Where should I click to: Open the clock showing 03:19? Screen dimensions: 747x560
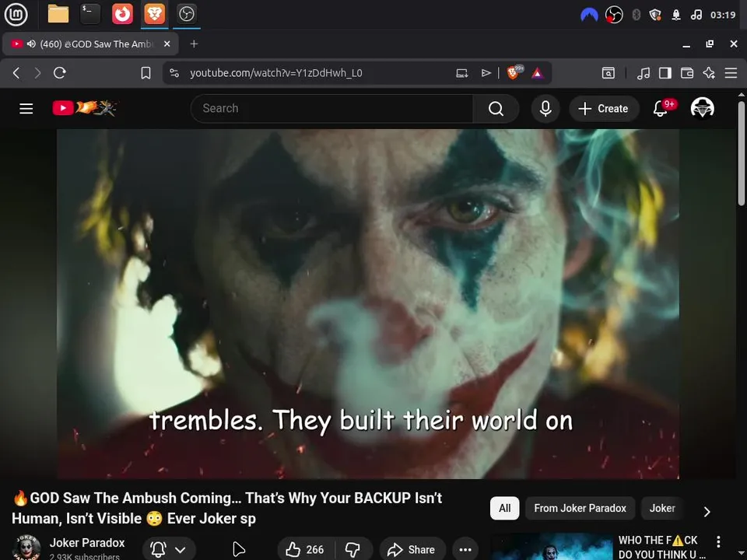[723, 15]
